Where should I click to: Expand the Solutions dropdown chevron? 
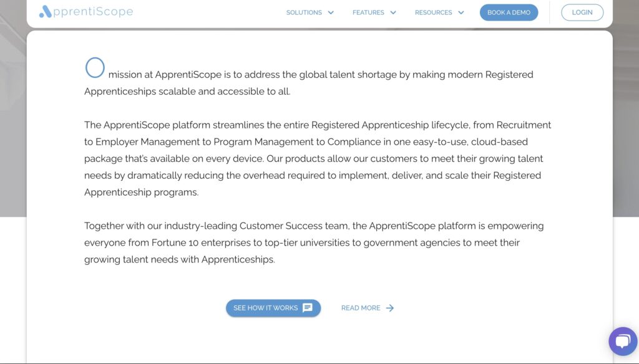click(331, 12)
